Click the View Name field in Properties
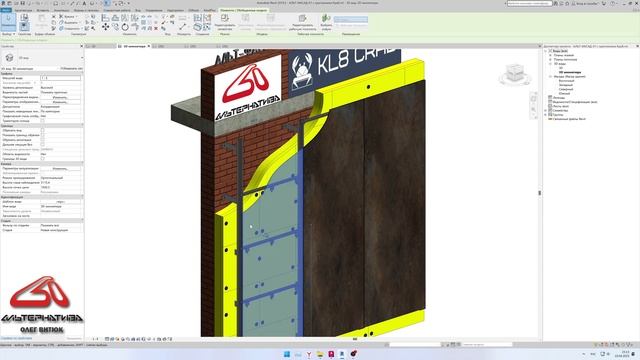This screenshot has height=360, width=640. [x=60, y=207]
